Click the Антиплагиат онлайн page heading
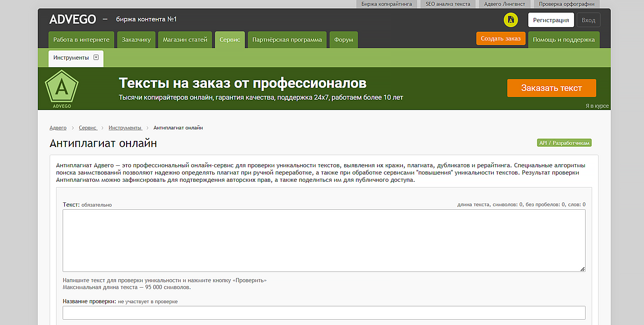Viewport: 644px width, 325px height. tap(103, 143)
